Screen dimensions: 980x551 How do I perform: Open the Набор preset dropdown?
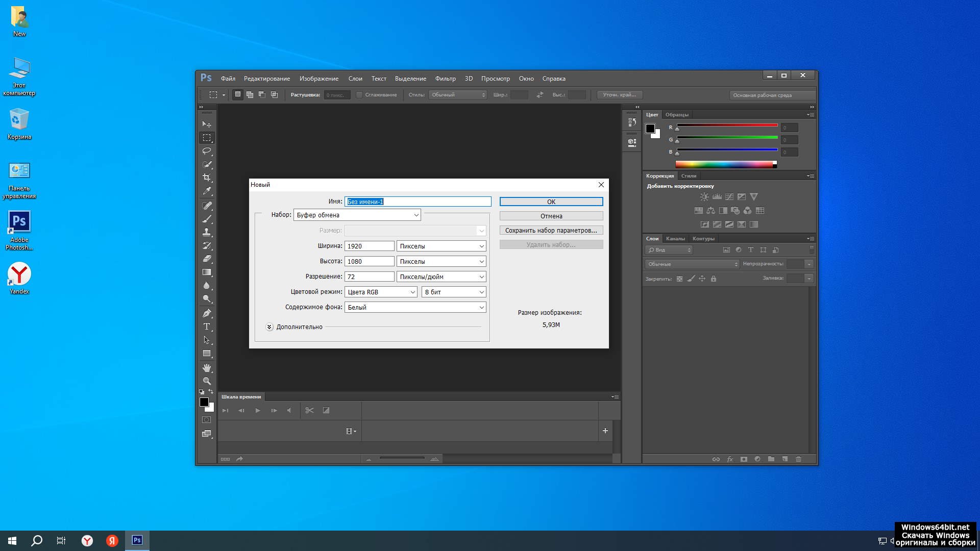click(x=357, y=215)
